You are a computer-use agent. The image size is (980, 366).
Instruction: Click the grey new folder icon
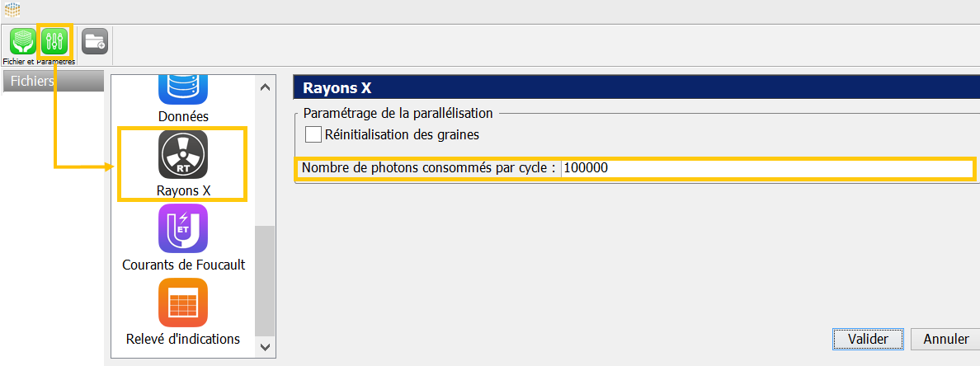[x=95, y=40]
